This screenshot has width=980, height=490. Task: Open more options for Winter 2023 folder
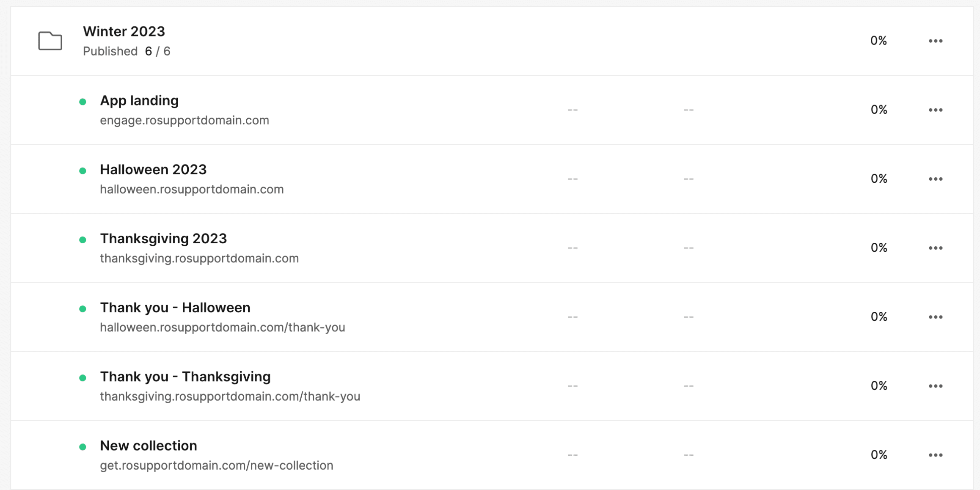click(935, 41)
